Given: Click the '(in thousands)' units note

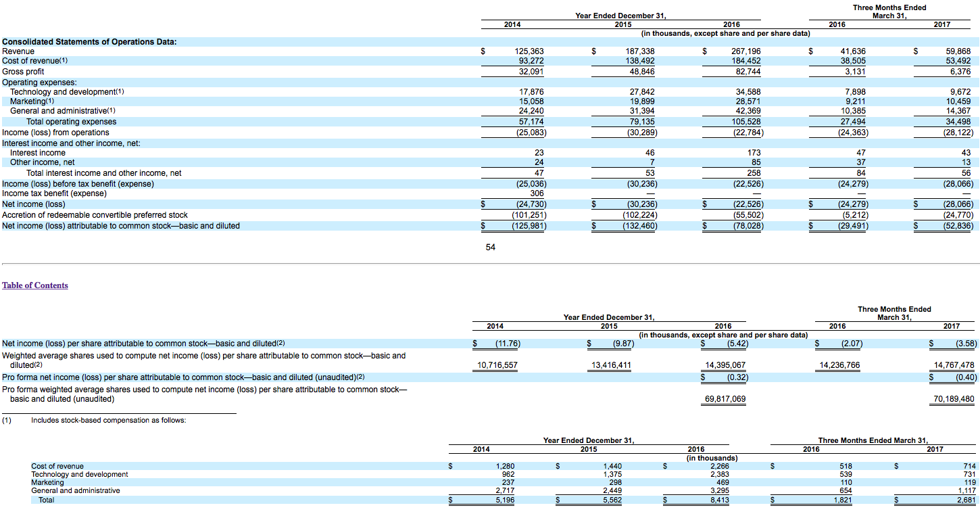Looking at the screenshot, I should 712,458.
